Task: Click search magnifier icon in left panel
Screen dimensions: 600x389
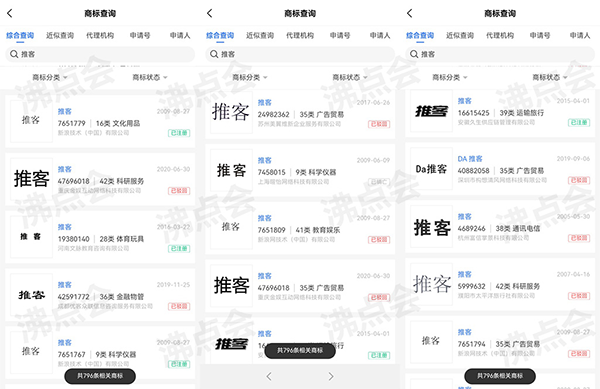Action: tap(14, 54)
